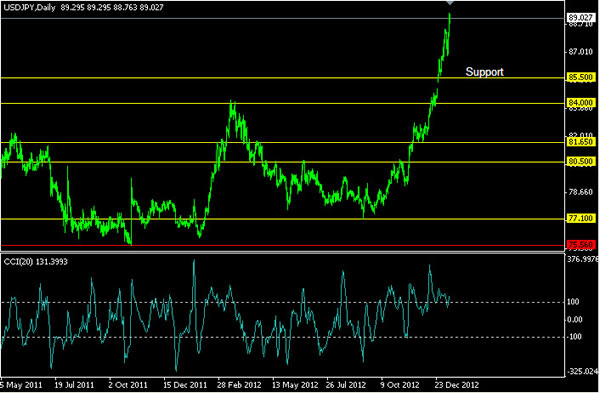This screenshot has width=600, height=393.
Task: Click the 13 May 2012 date label
Action: [x=294, y=385]
